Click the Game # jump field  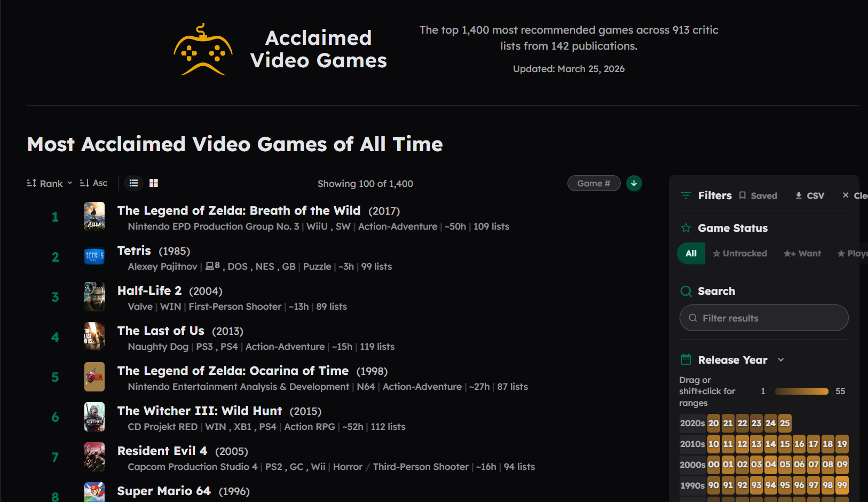(x=594, y=183)
